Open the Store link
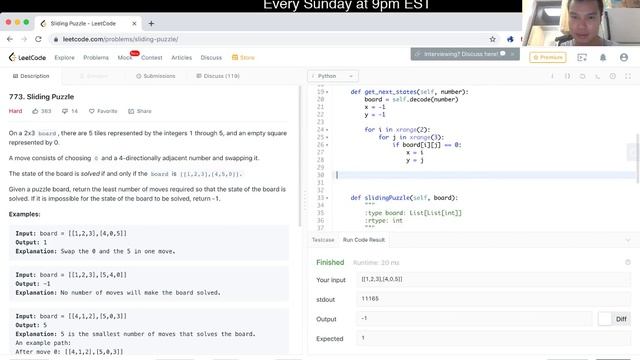 (x=243, y=58)
